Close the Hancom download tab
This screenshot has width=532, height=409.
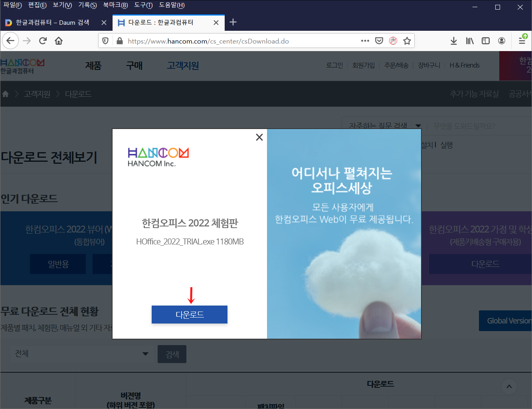pos(216,22)
